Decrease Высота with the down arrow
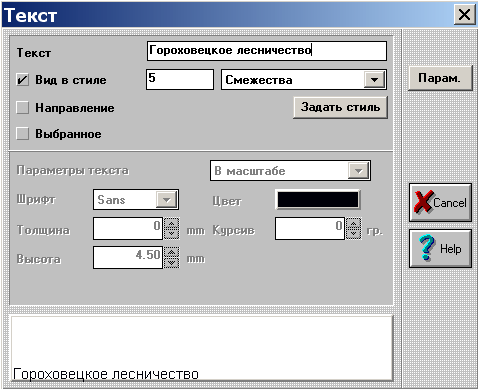478x389 pixels. [x=172, y=263]
